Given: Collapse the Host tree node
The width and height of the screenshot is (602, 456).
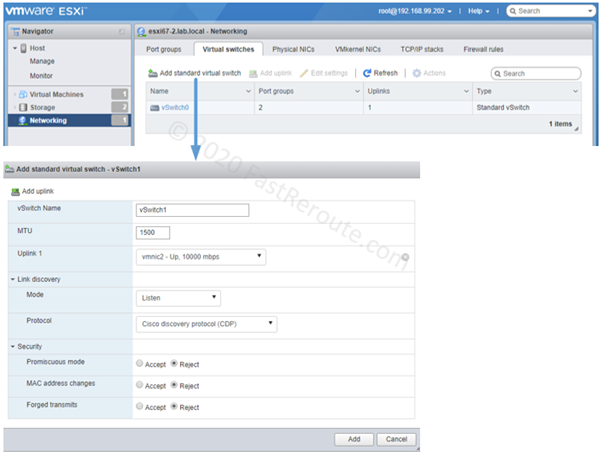Looking at the screenshot, I should [15, 48].
